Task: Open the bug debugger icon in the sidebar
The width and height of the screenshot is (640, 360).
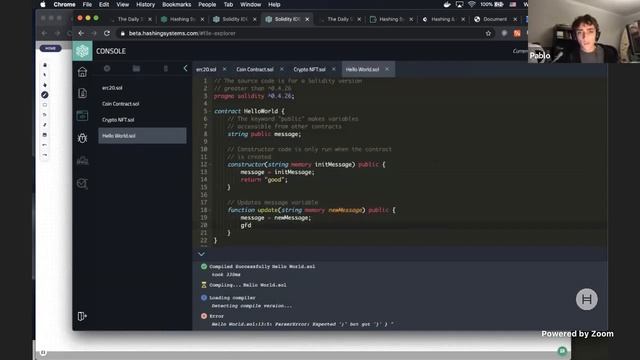Action: 82,138
